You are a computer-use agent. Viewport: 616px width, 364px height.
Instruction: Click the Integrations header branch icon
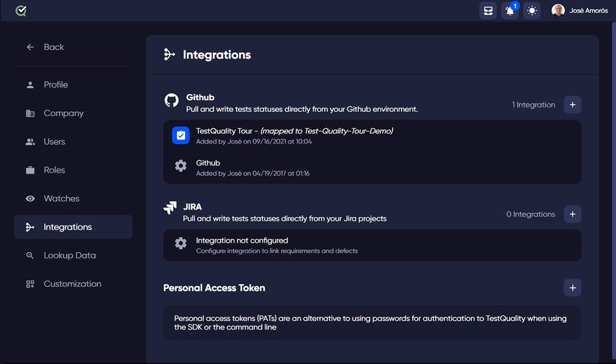click(x=169, y=54)
